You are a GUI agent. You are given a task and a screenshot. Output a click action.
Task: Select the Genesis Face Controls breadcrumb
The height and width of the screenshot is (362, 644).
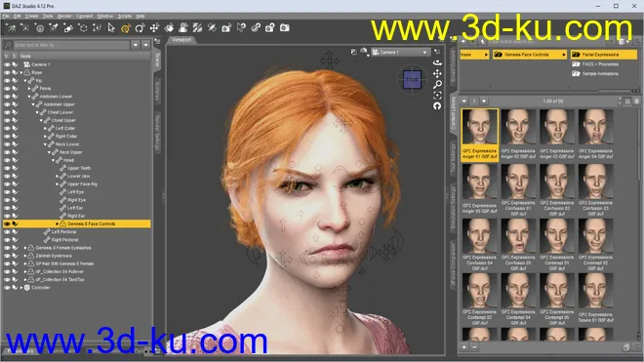tap(530, 55)
